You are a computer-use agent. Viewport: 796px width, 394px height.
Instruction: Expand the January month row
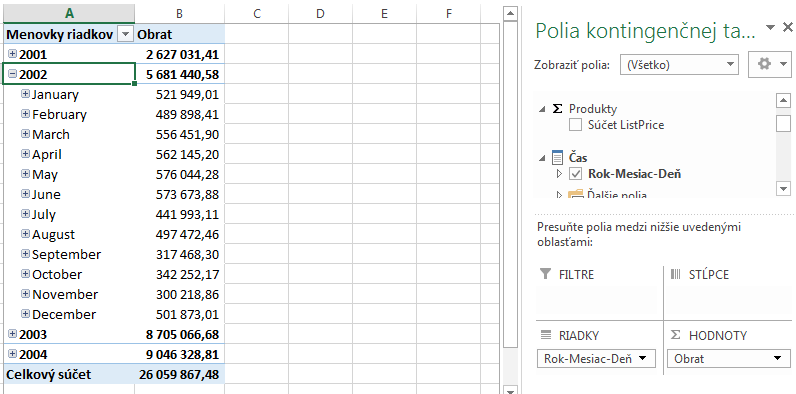[25, 94]
